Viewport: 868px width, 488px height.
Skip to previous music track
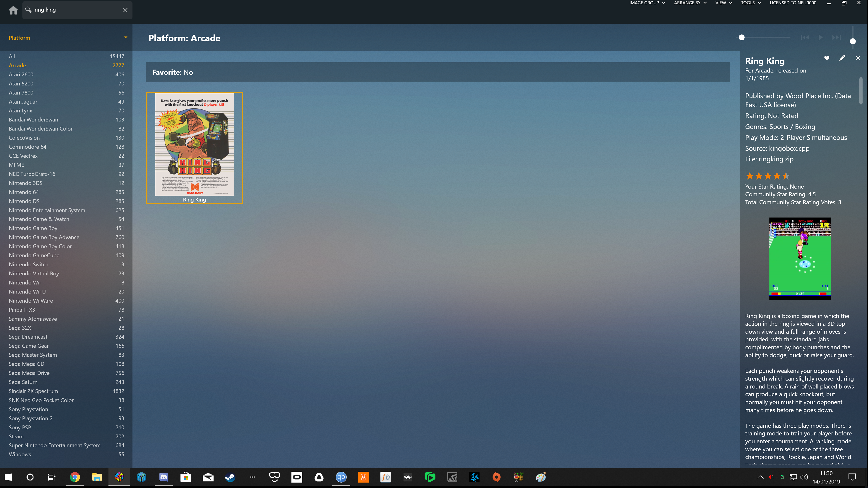pos(805,37)
